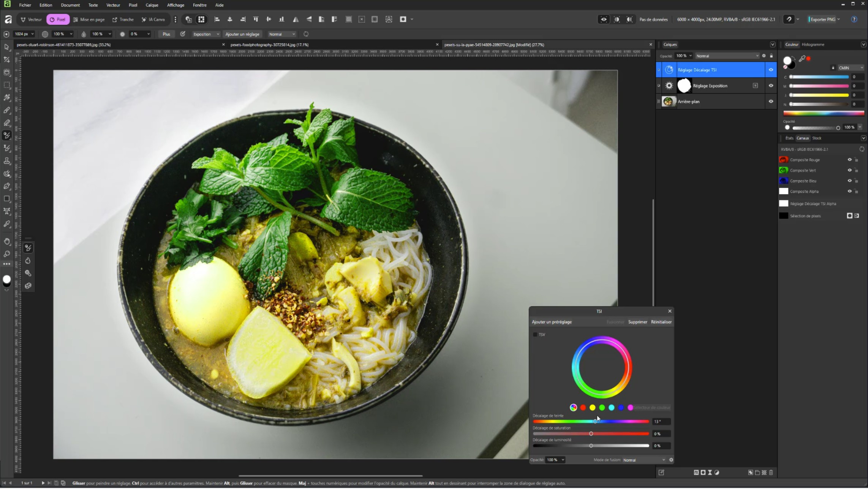Select the Zoom magnifier tool
Screen dimensions: 868x489
click(x=7, y=254)
